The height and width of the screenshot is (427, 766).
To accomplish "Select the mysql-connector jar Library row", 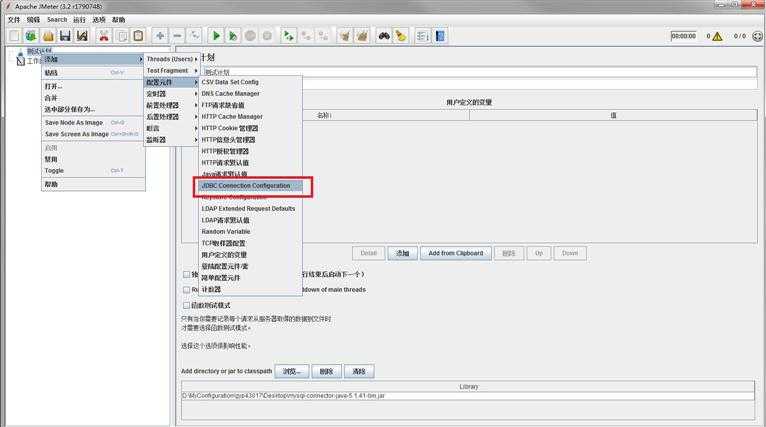I will (x=468, y=396).
